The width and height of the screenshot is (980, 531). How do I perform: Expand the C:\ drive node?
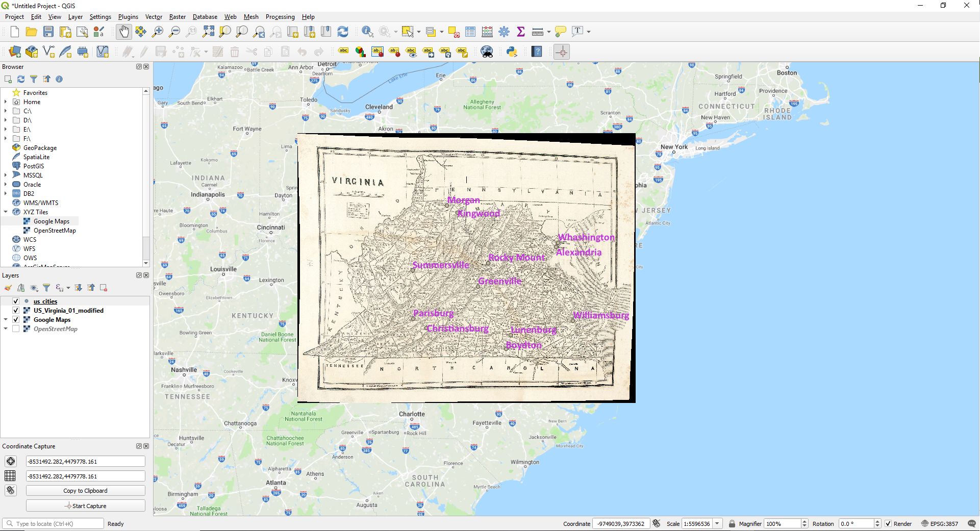[x=6, y=111]
